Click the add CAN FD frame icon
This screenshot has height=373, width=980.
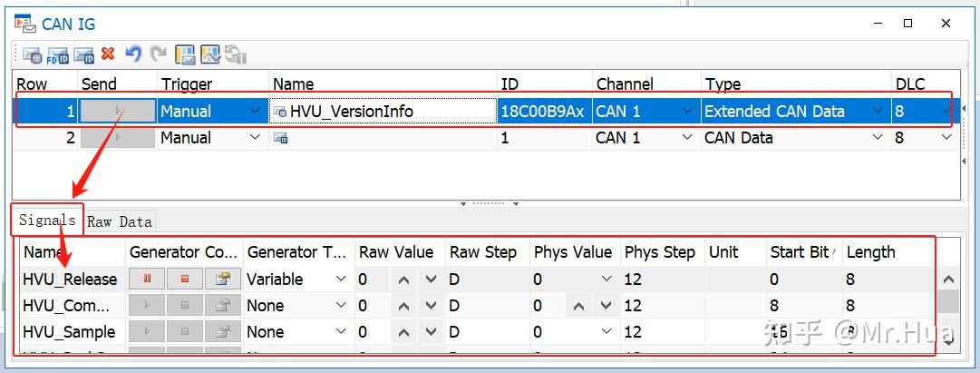tap(58, 54)
